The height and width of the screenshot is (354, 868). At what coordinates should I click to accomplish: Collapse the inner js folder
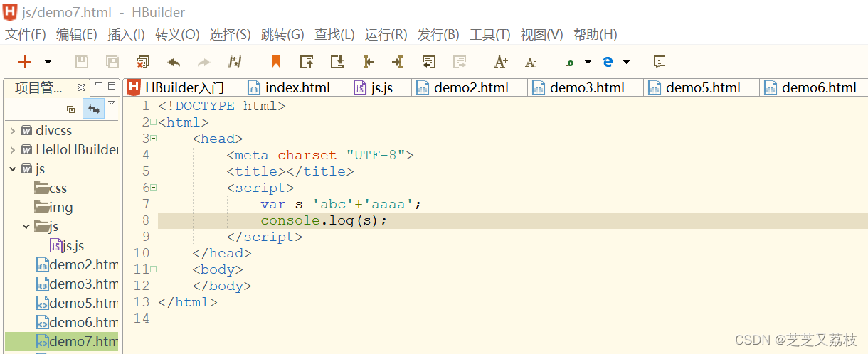(x=26, y=227)
